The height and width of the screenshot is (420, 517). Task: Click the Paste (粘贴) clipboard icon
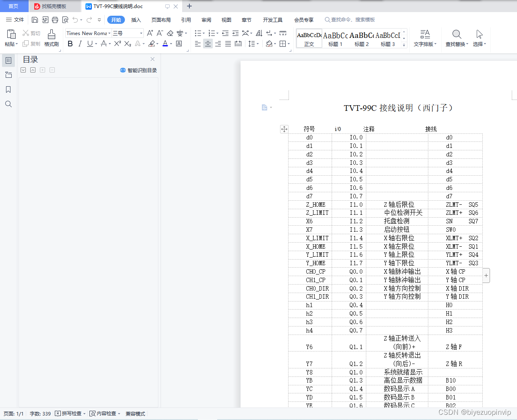11,35
